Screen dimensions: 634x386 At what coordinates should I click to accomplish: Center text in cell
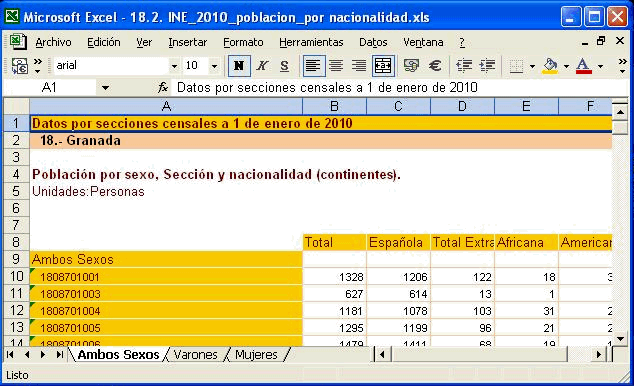point(336,66)
